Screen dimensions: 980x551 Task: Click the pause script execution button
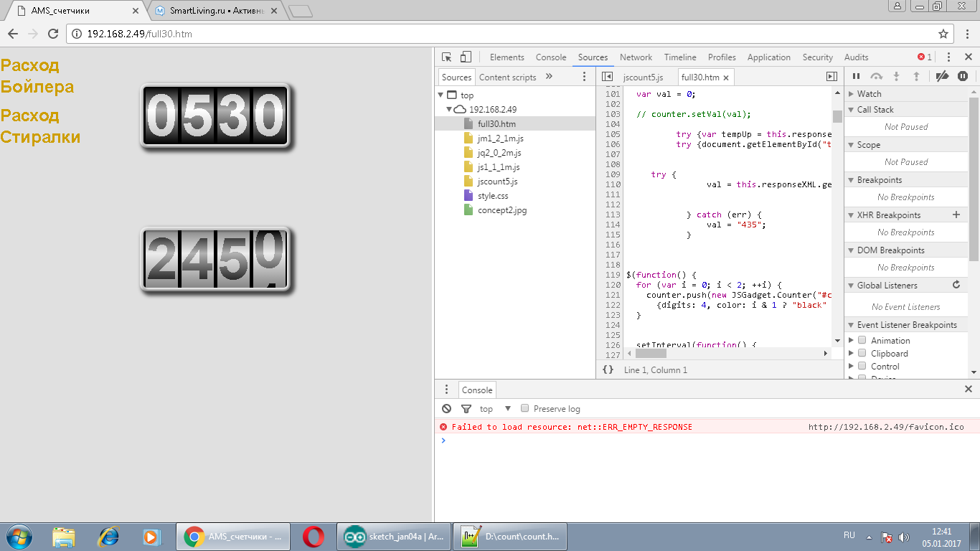coord(856,76)
